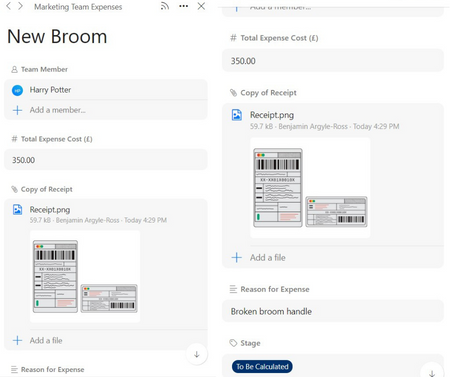Click Harry Potter avatar in Team Member

coord(17,90)
